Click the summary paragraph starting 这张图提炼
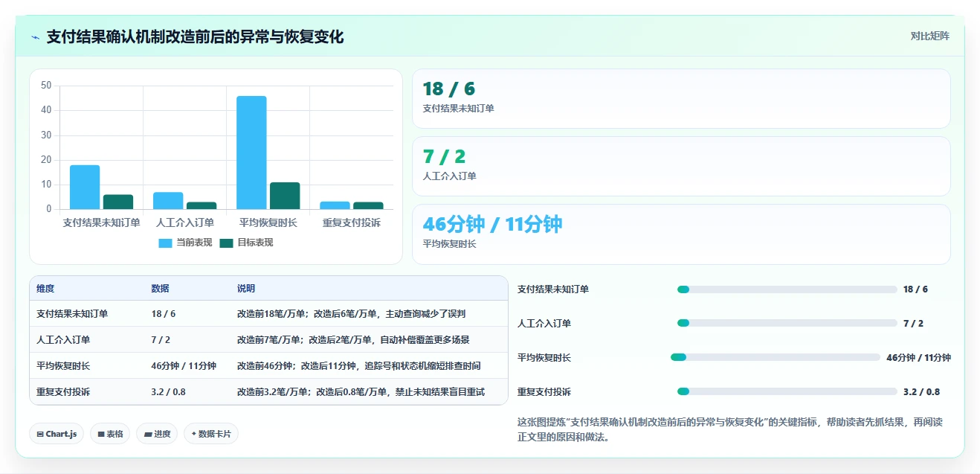The height and width of the screenshot is (474, 980). click(x=730, y=429)
